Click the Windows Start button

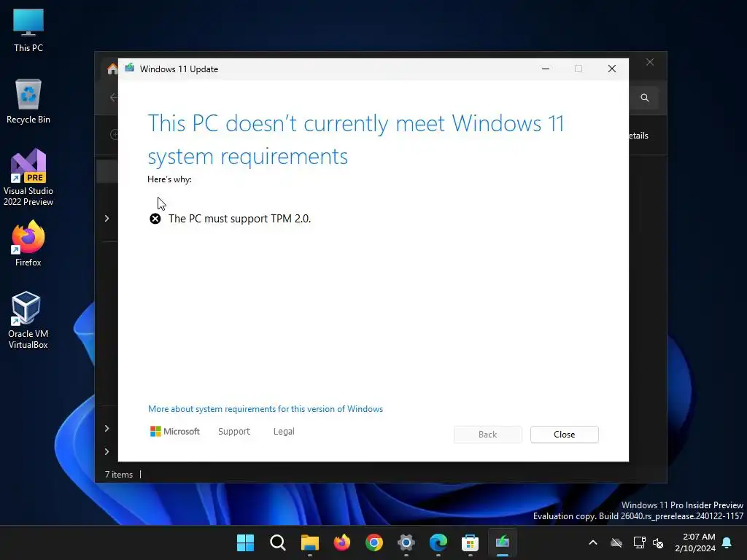pos(245,542)
